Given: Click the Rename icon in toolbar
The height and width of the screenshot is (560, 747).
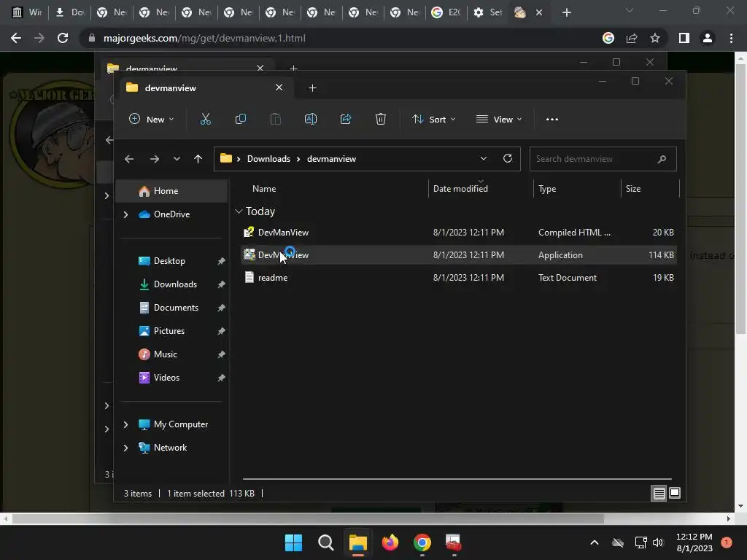Looking at the screenshot, I should click(x=311, y=119).
